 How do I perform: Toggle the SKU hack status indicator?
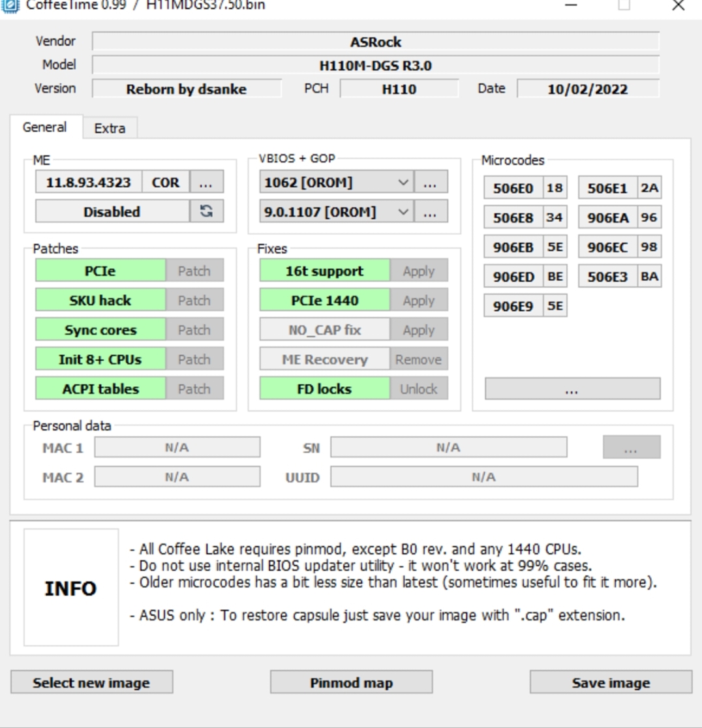(x=100, y=300)
